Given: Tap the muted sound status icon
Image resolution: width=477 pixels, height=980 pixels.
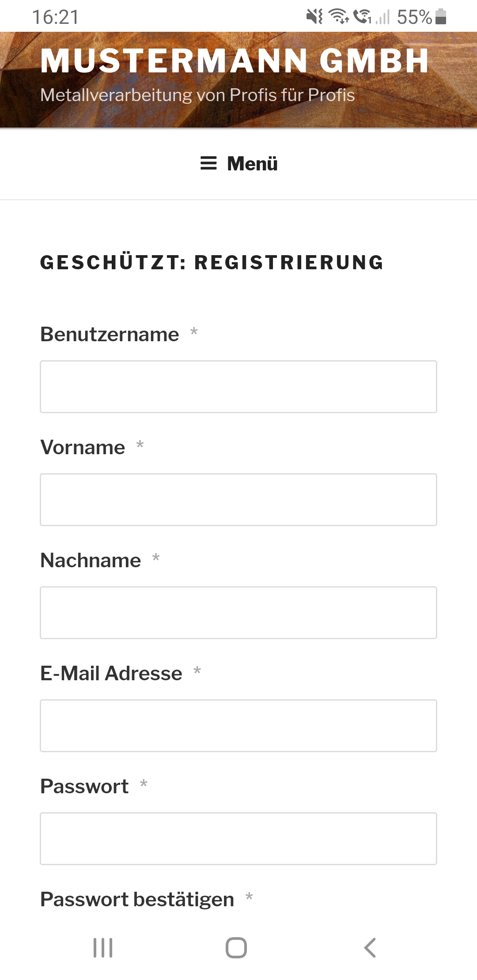Looking at the screenshot, I should (314, 17).
